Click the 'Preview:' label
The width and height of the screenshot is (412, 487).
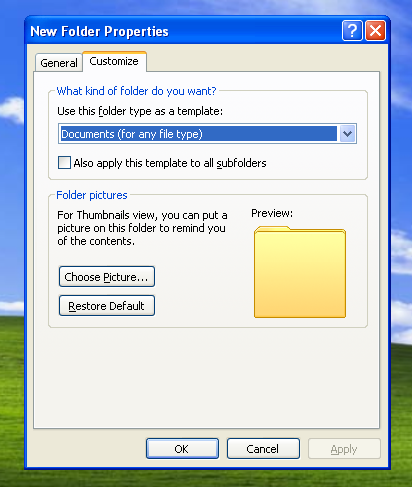272,213
